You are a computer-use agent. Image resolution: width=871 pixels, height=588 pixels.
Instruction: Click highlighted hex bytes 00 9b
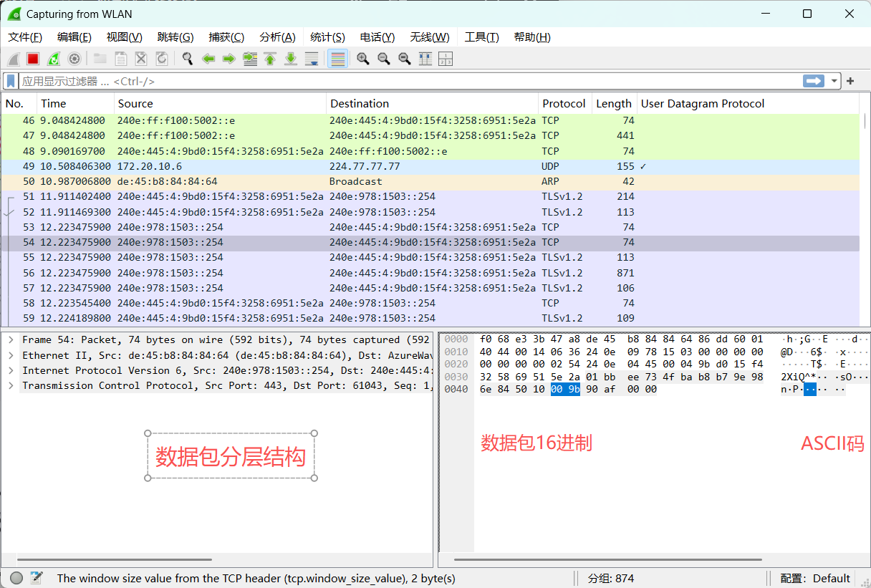[565, 389]
